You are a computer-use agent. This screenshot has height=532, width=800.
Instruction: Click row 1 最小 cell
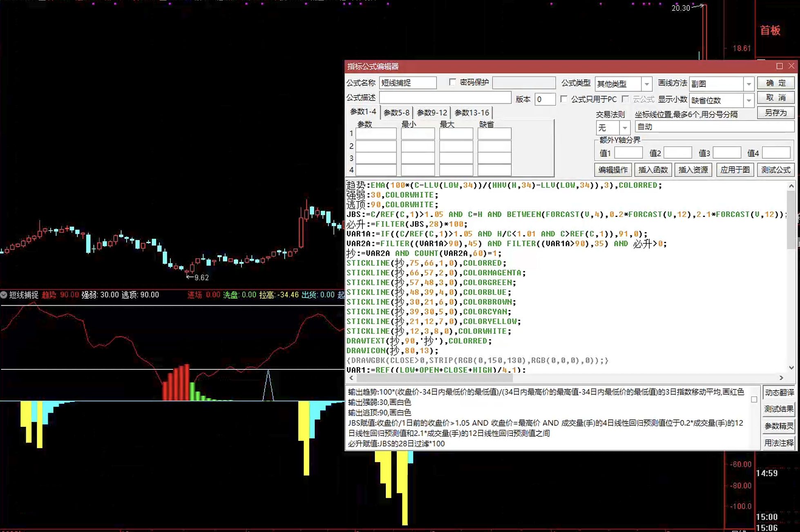coord(418,134)
